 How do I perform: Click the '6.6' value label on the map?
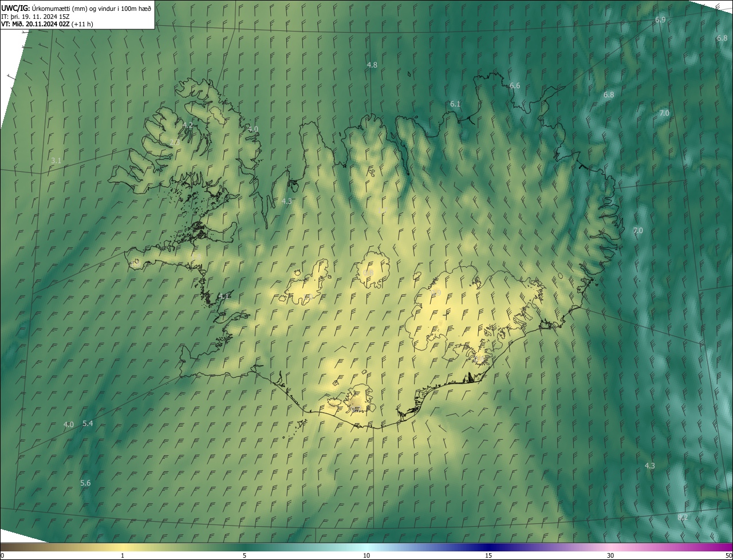click(515, 86)
